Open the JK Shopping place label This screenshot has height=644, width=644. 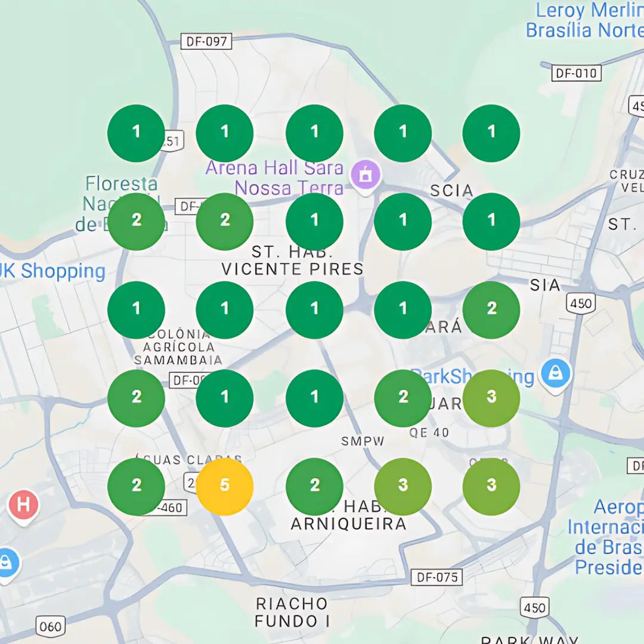click(x=51, y=271)
